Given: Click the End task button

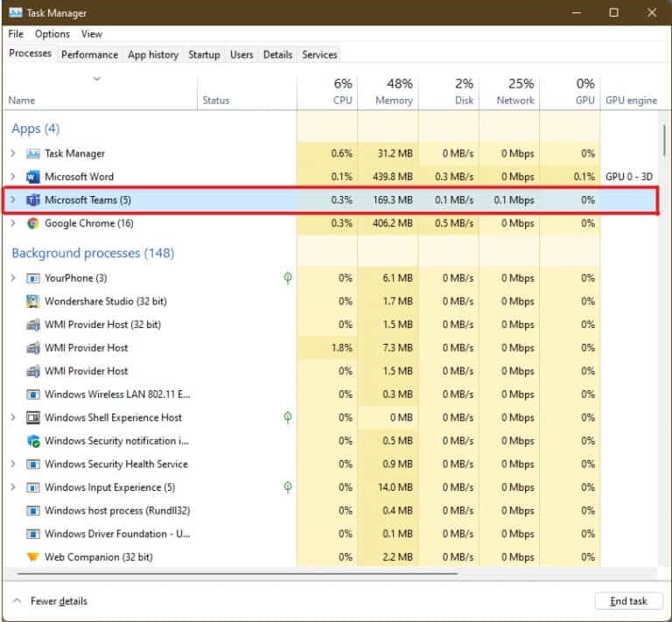Looking at the screenshot, I should click(629, 601).
